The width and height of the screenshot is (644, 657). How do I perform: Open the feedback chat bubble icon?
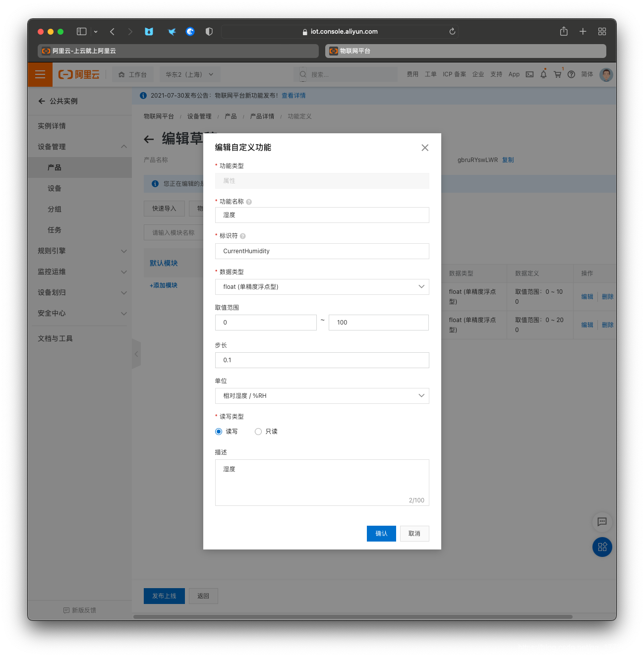pyautogui.click(x=602, y=521)
